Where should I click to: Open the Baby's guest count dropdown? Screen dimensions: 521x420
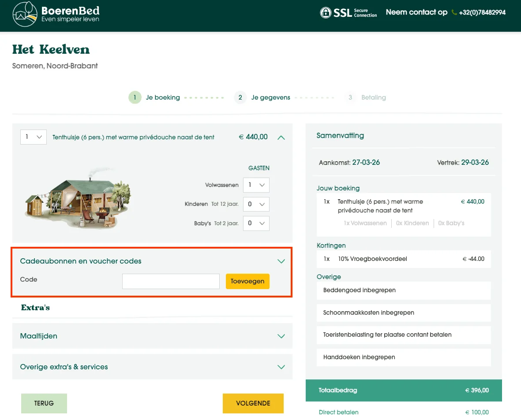[256, 223]
